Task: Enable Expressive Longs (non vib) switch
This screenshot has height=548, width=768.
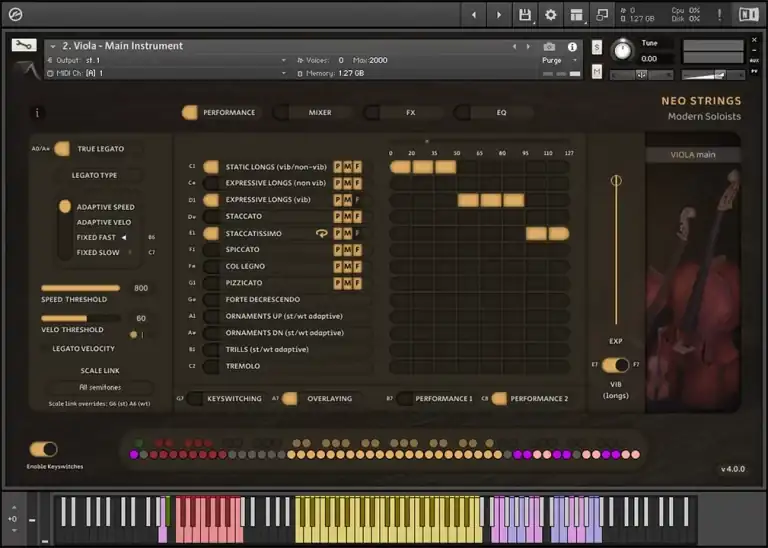Action: click(x=211, y=183)
